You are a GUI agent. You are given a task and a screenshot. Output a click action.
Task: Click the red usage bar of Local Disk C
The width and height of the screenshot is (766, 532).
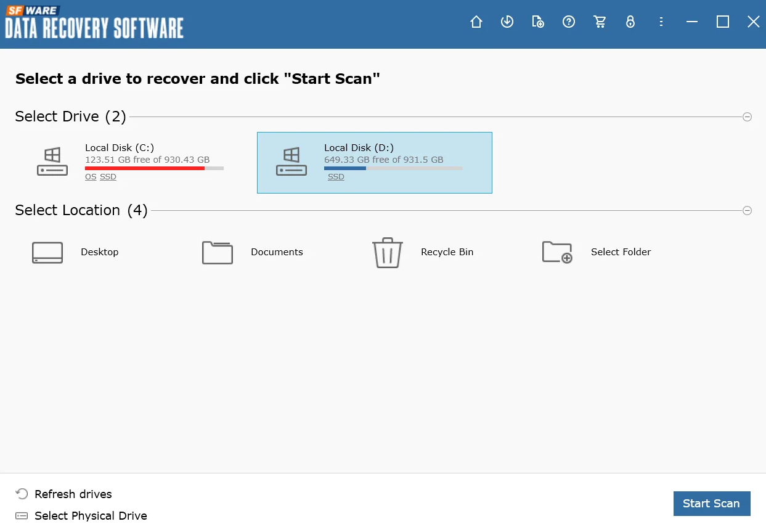[145, 168]
